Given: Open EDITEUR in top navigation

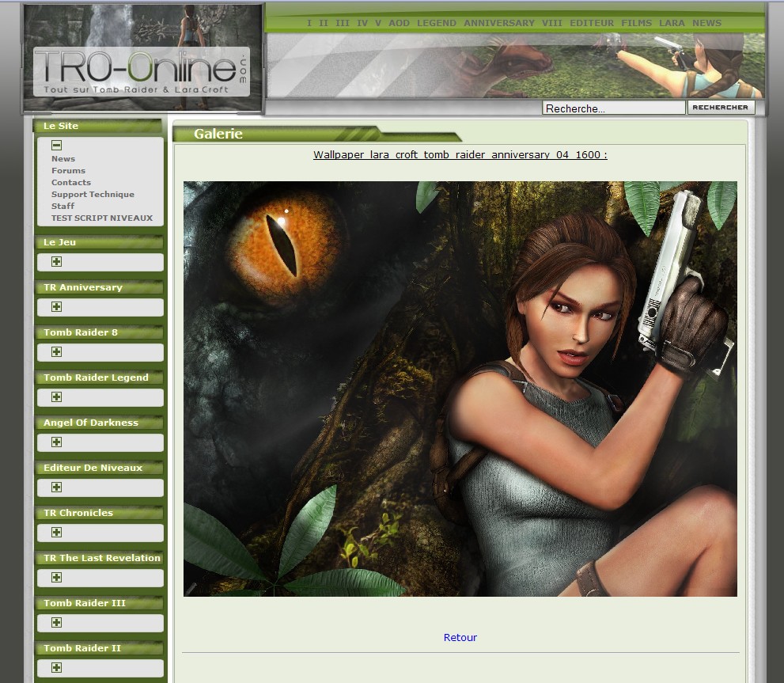Looking at the screenshot, I should point(592,23).
